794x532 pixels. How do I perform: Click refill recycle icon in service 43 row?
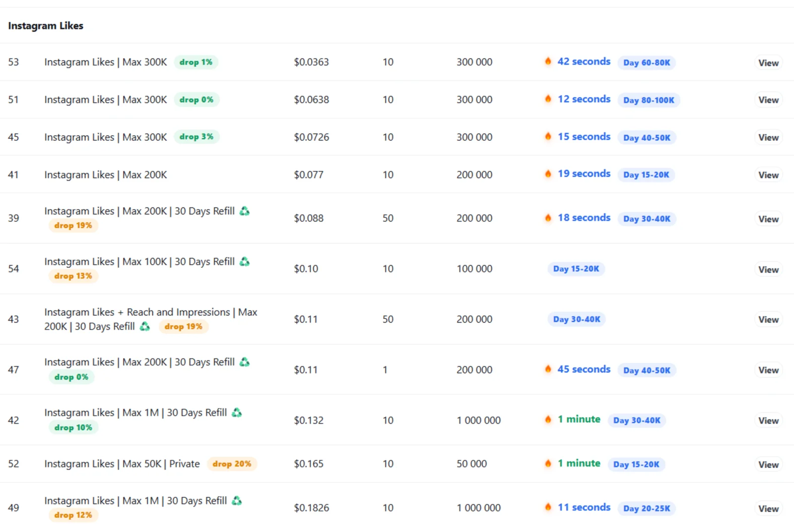[145, 326]
